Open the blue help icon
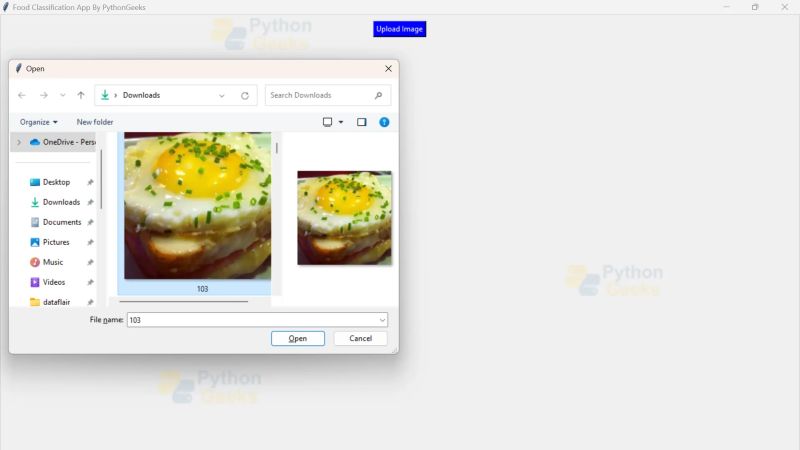This screenshot has width=800, height=450. click(384, 122)
